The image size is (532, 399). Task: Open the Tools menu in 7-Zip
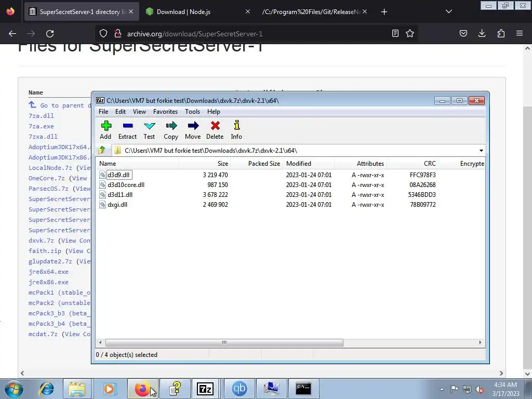click(192, 112)
